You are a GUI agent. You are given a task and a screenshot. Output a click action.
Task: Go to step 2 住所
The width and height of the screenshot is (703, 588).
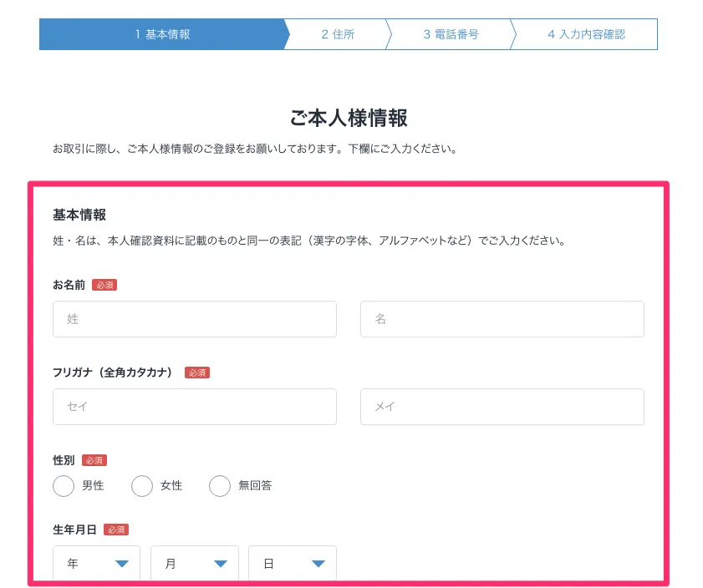coord(338,34)
